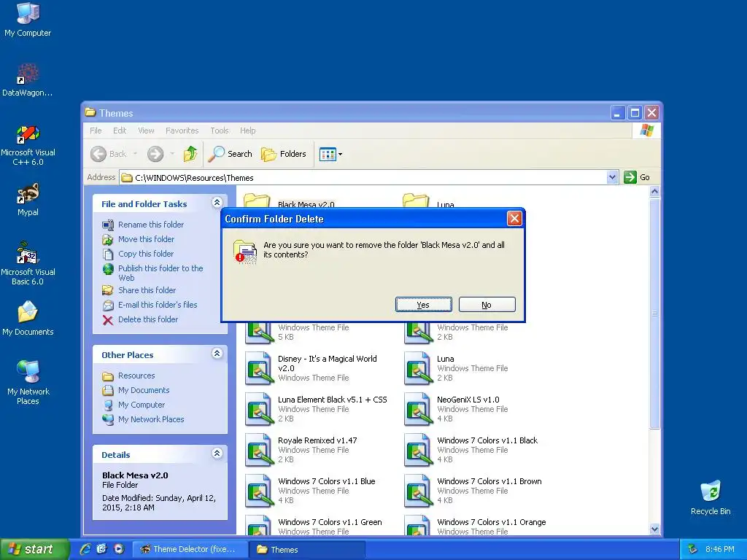Select Windows 7 Colors v1.1 Blue theme
This screenshot has width=747, height=560.
tap(311, 491)
